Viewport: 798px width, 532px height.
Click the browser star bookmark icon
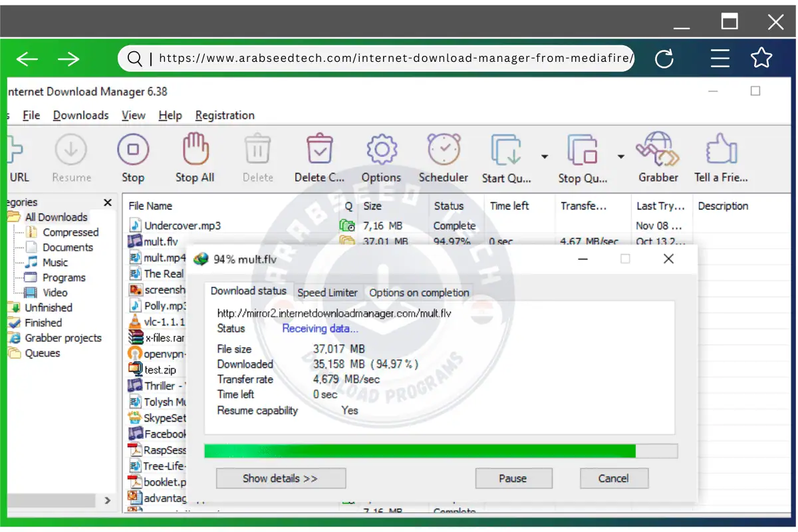pos(761,59)
